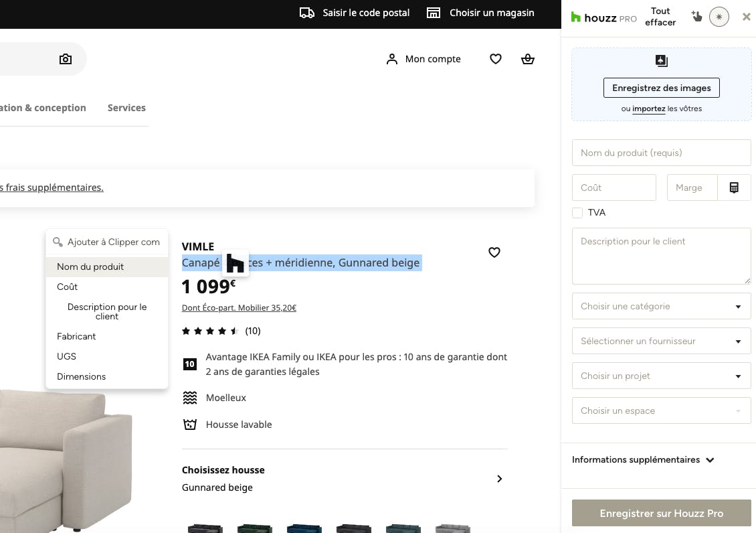Image resolution: width=756 pixels, height=533 pixels.
Task: Open Choisissez housse chevron arrow
Action: 500,479
